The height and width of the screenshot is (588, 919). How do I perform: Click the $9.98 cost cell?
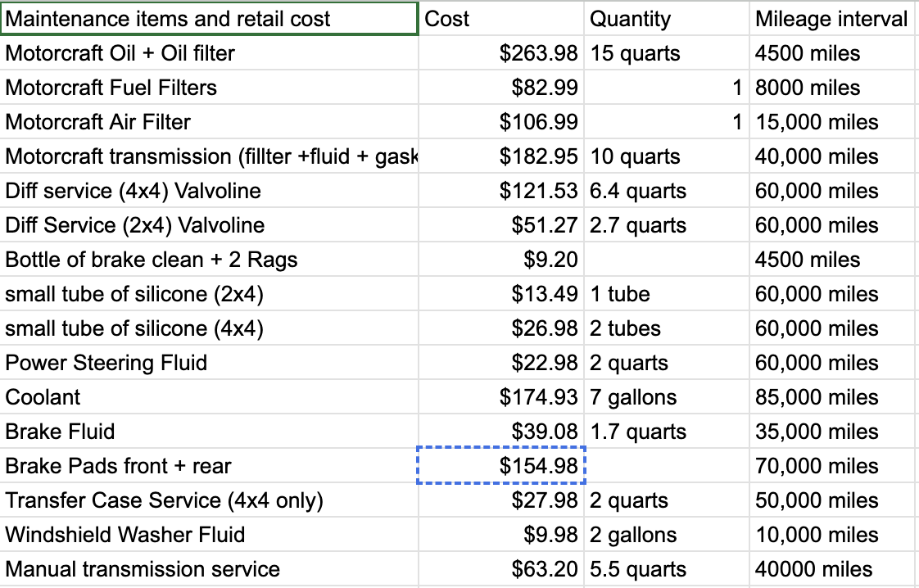501,535
